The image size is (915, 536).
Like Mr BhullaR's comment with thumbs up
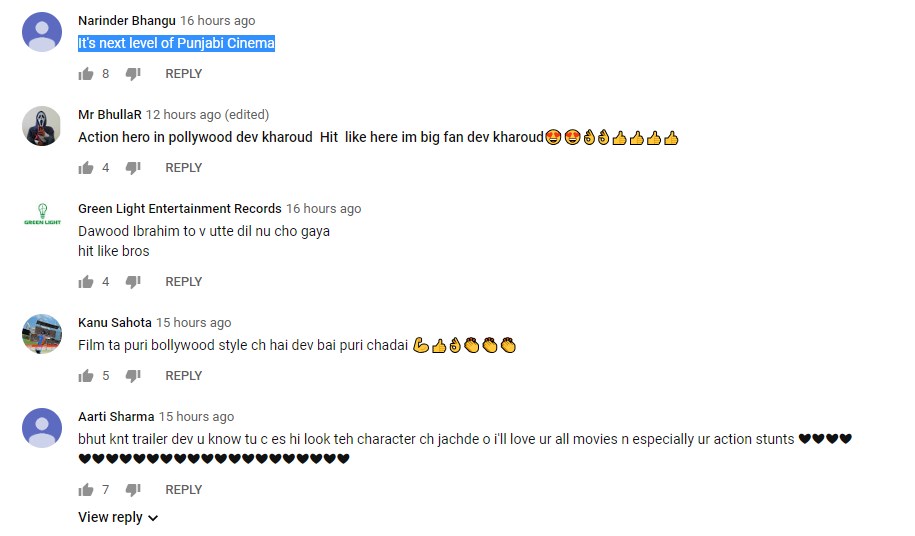pos(86,168)
